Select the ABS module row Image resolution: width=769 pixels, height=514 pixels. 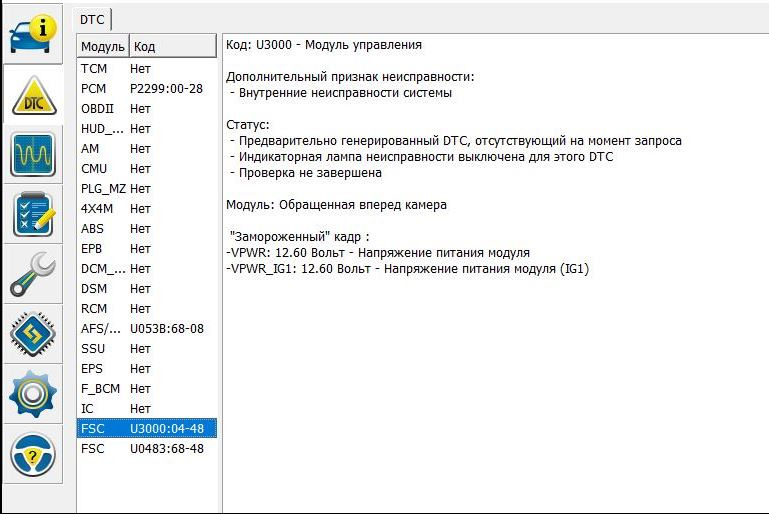(x=147, y=228)
